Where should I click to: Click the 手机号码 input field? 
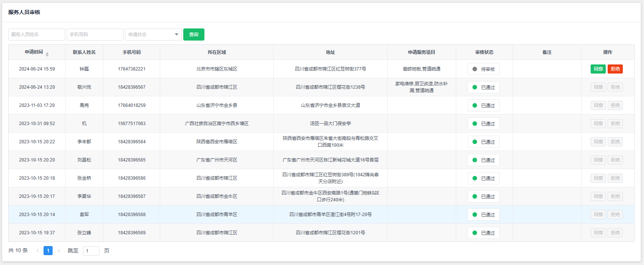[x=95, y=34]
